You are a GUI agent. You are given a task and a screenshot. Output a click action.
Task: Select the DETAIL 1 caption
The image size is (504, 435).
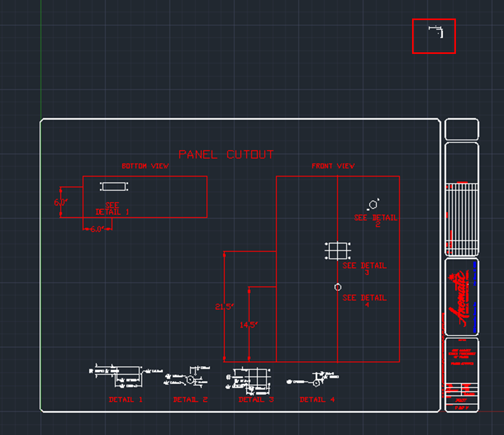pos(126,400)
